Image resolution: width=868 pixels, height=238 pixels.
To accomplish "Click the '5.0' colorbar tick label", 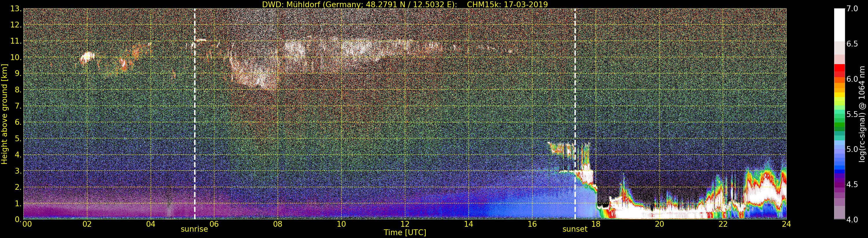I will [x=852, y=149].
